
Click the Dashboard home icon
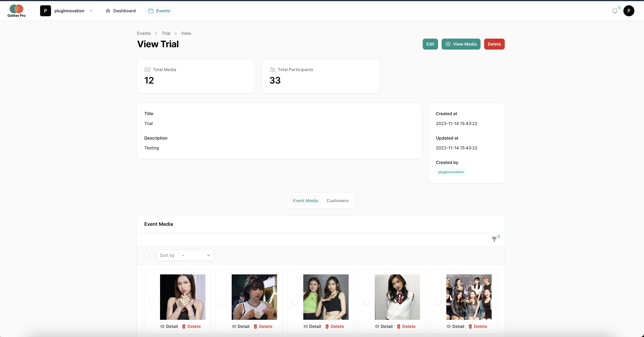(108, 11)
